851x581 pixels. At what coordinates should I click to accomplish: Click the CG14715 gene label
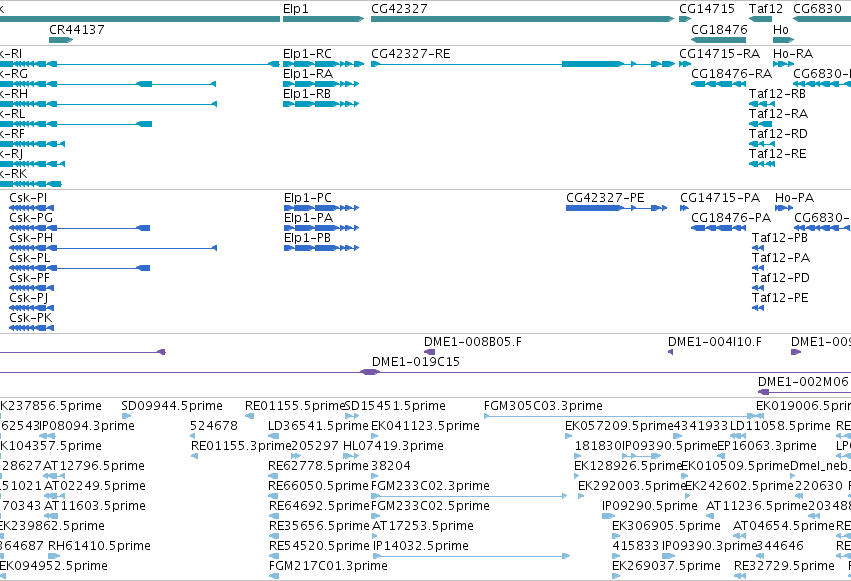coord(707,9)
